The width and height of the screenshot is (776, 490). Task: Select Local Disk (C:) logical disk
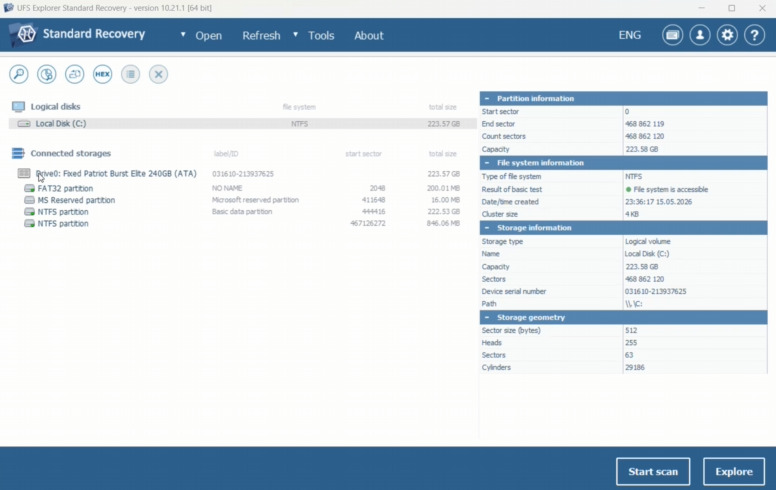click(242, 124)
